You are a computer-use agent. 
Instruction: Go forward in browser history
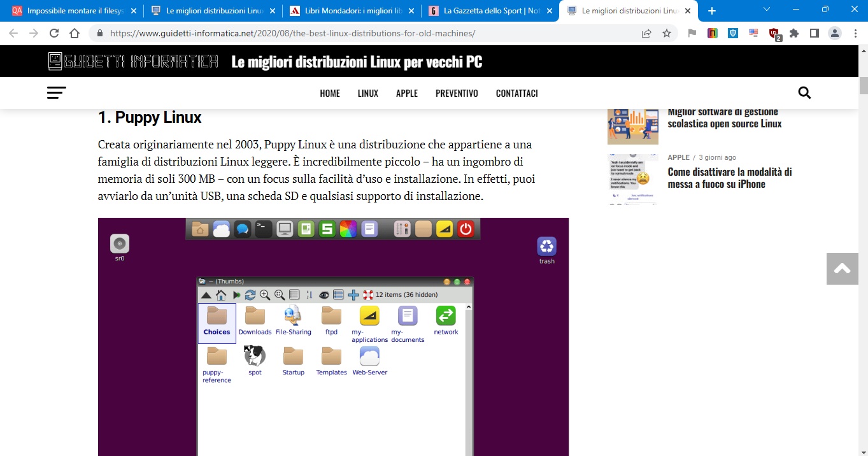(33, 34)
